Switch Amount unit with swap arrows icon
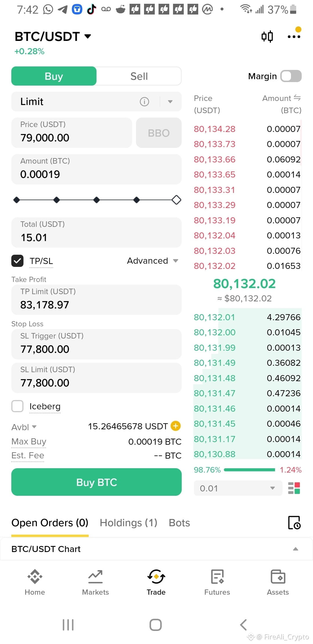This screenshot has height=644, width=313. click(297, 98)
